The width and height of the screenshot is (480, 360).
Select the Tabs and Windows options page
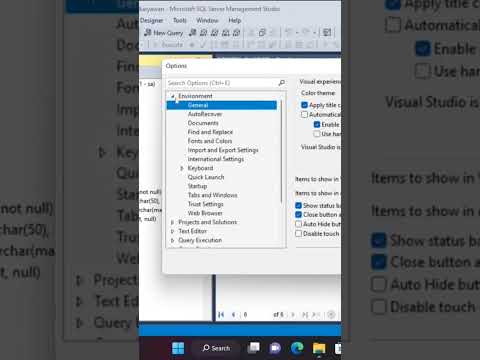[x=213, y=195]
